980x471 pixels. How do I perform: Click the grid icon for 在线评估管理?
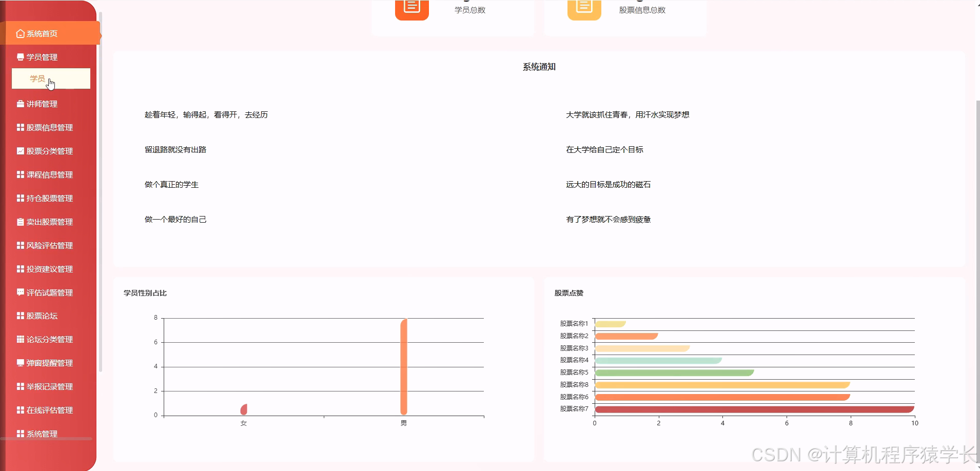[x=21, y=410]
